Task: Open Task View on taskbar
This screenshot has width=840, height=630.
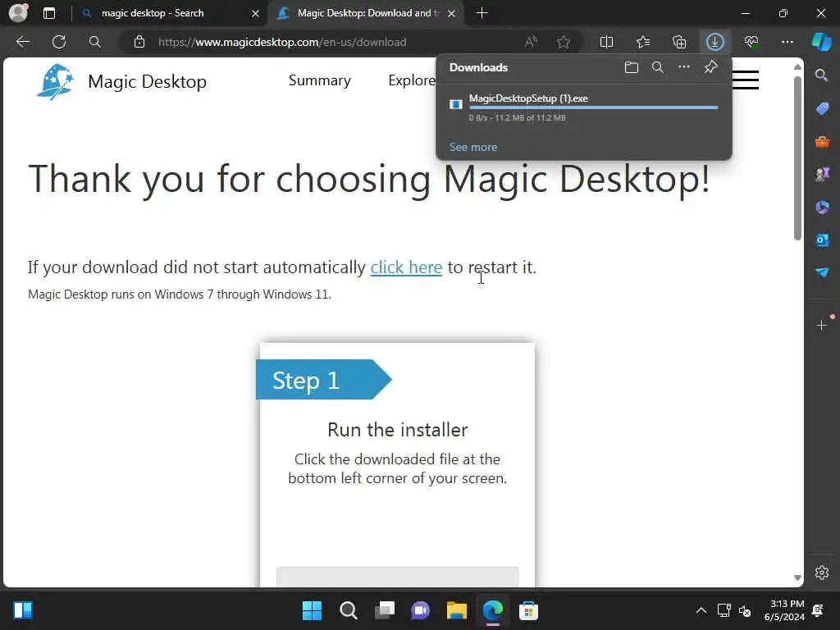Action: pyautogui.click(x=384, y=610)
